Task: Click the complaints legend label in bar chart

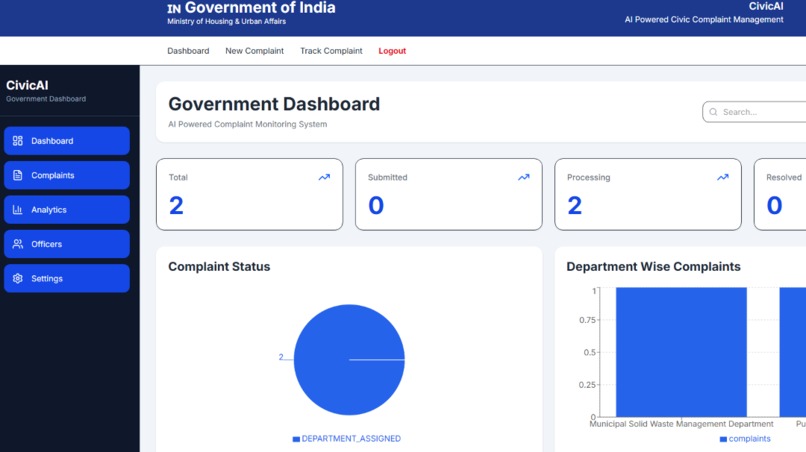Action: pos(749,439)
